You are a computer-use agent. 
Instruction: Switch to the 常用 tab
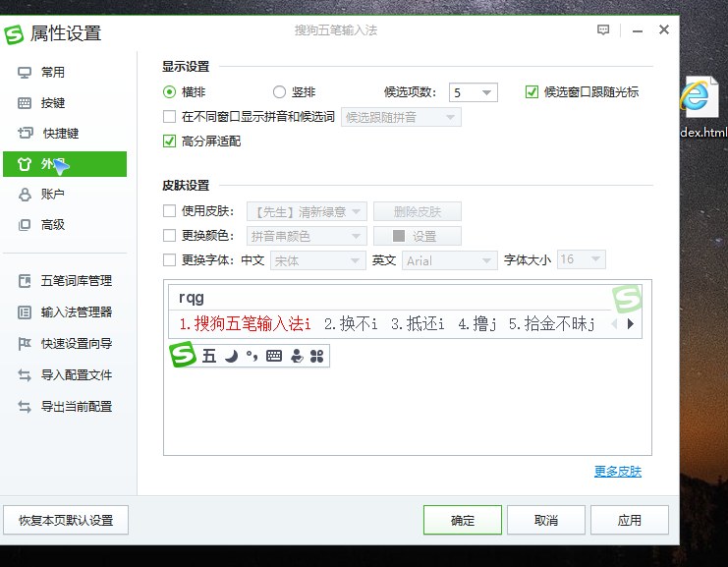click(x=65, y=73)
